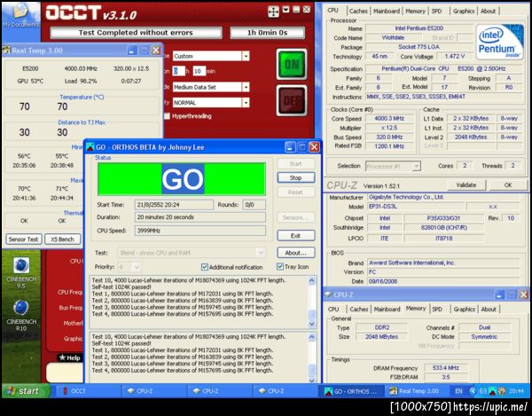This screenshot has height=416, width=532.
Task: Toggle Additional notification checkbox in ORTHOS
Action: coord(204,267)
